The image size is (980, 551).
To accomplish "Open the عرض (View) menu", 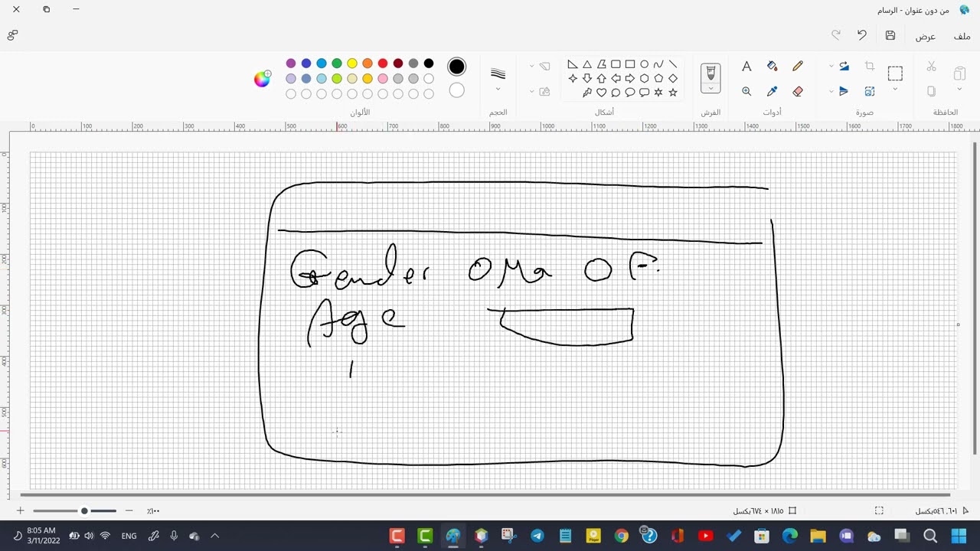I will (926, 36).
